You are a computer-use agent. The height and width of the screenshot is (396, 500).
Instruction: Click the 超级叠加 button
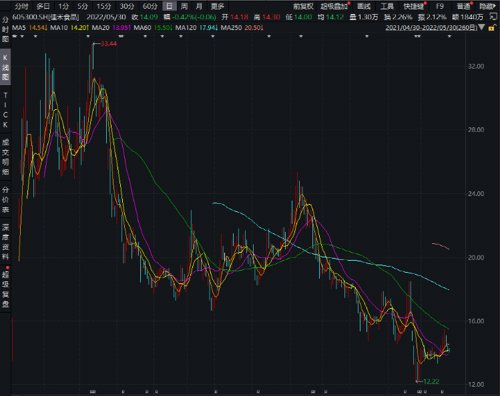(334, 6)
